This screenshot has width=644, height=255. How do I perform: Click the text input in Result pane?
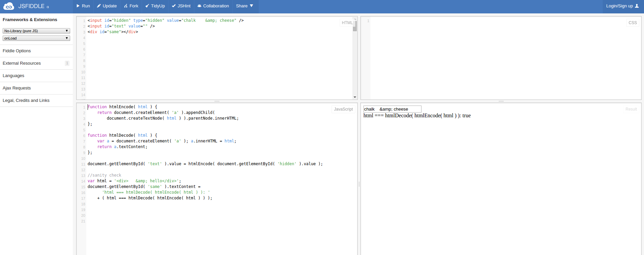tap(392, 109)
